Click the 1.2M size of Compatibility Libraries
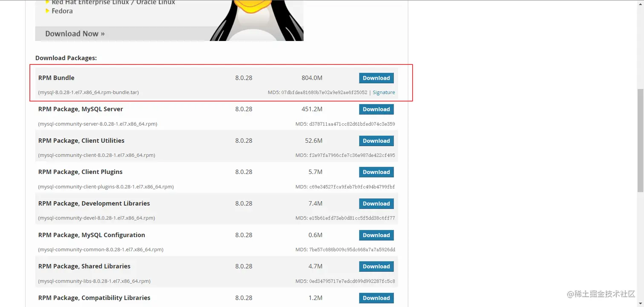This screenshot has width=644, height=307. pyautogui.click(x=315, y=298)
